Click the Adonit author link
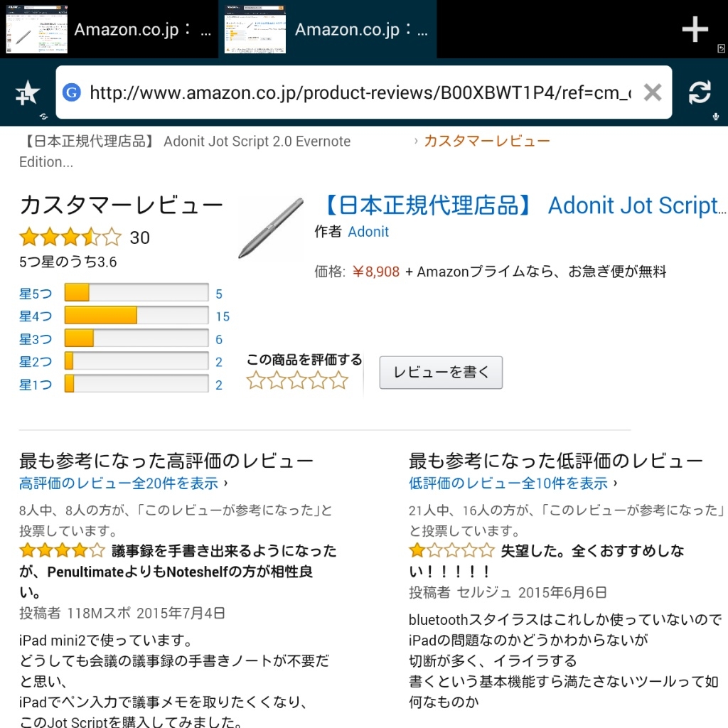The image size is (728, 728). click(x=368, y=231)
